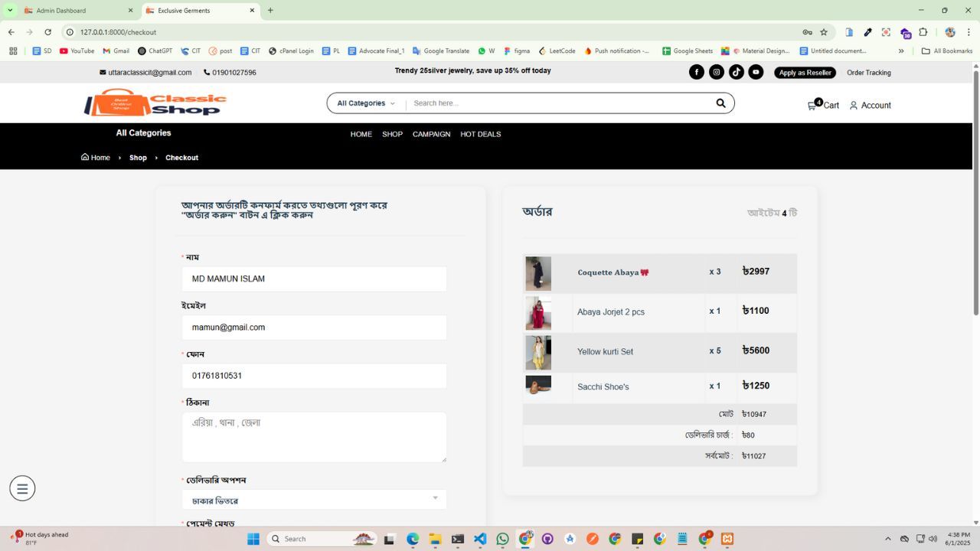
Task: Expand the hidden bookmarks overflow chevron
Action: [x=901, y=51]
